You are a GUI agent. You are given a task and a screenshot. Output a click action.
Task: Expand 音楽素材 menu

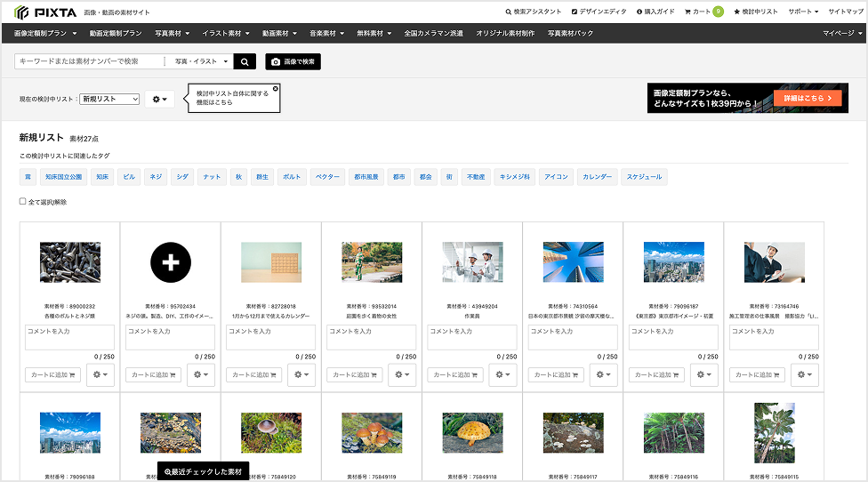pyautogui.click(x=326, y=33)
